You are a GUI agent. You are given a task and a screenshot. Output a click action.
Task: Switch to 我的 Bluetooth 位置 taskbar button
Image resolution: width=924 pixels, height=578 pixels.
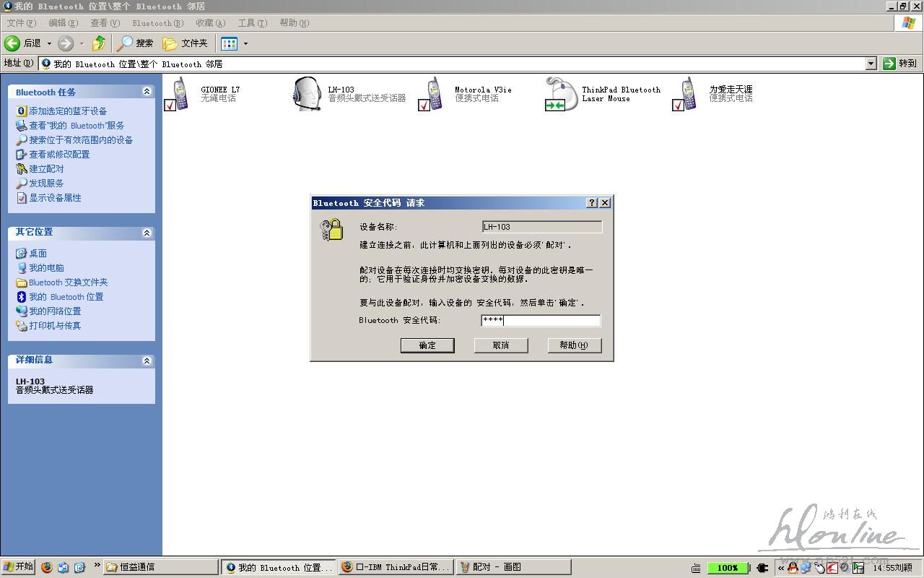point(279,567)
